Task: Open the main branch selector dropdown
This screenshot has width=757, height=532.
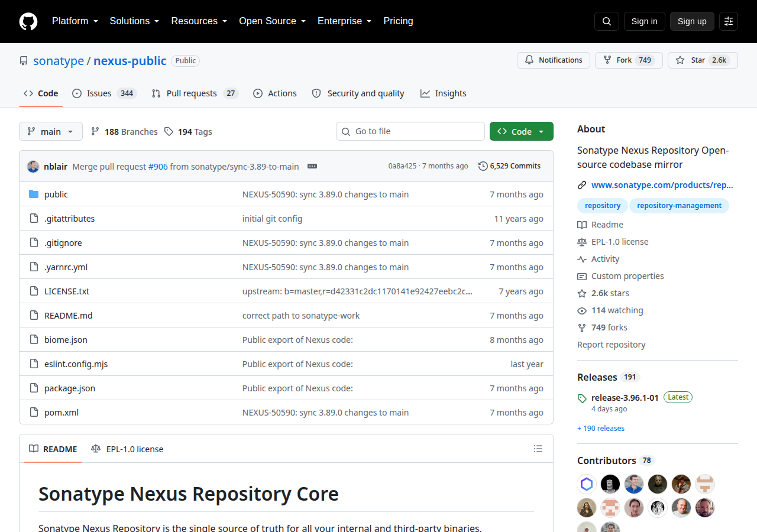Action: point(51,132)
